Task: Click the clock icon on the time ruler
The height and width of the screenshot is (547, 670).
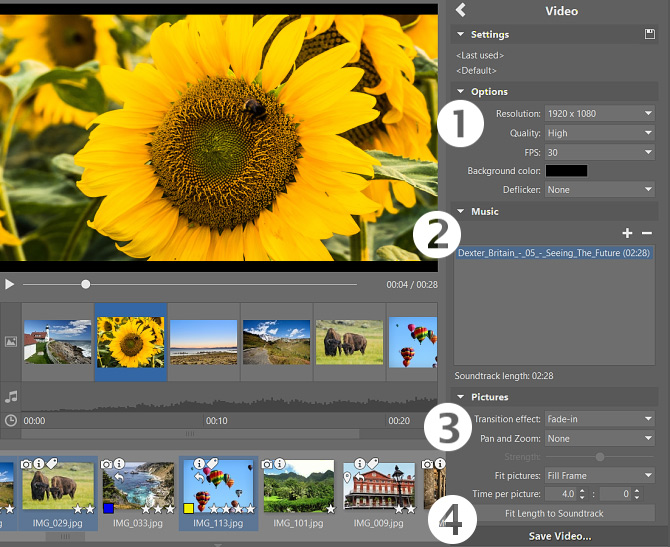Action: pos(11,421)
